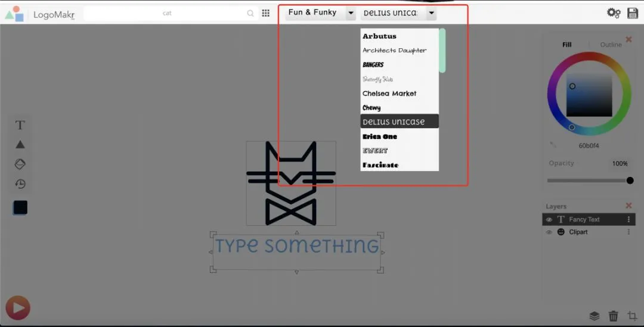This screenshot has height=327, width=644.
Task: Open Fancy Text layer options menu
Action: (628, 220)
